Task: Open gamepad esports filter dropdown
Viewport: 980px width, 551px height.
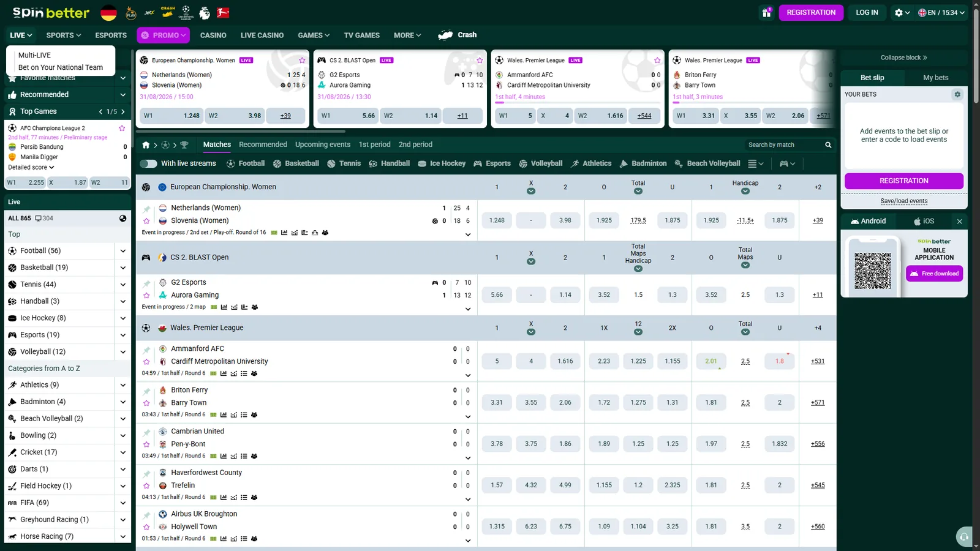Action: (x=788, y=163)
